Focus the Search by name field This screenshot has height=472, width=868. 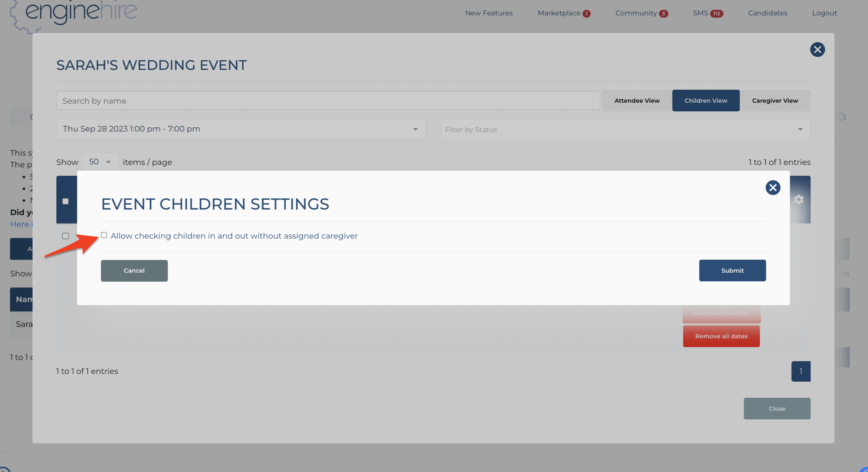click(328, 101)
